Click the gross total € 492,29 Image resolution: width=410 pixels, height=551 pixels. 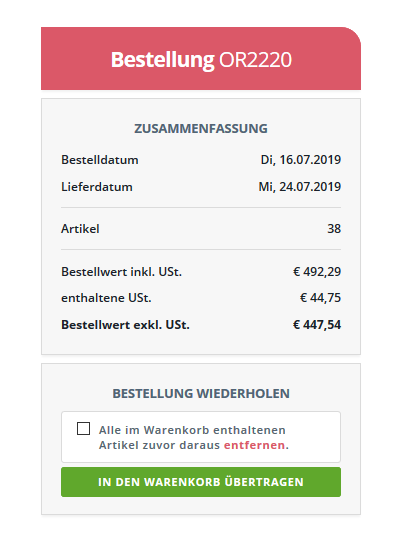click(317, 272)
